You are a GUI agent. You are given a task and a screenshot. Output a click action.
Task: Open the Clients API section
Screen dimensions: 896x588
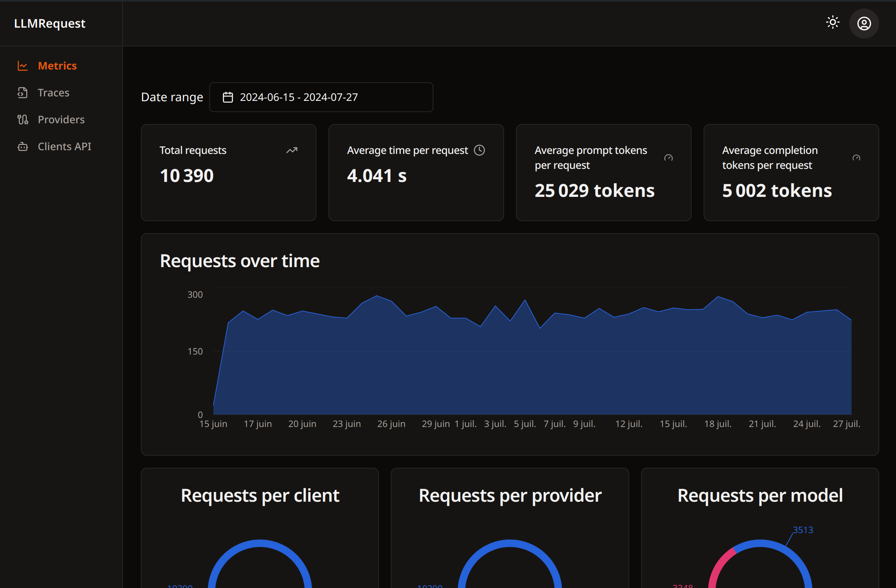coord(64,146)
